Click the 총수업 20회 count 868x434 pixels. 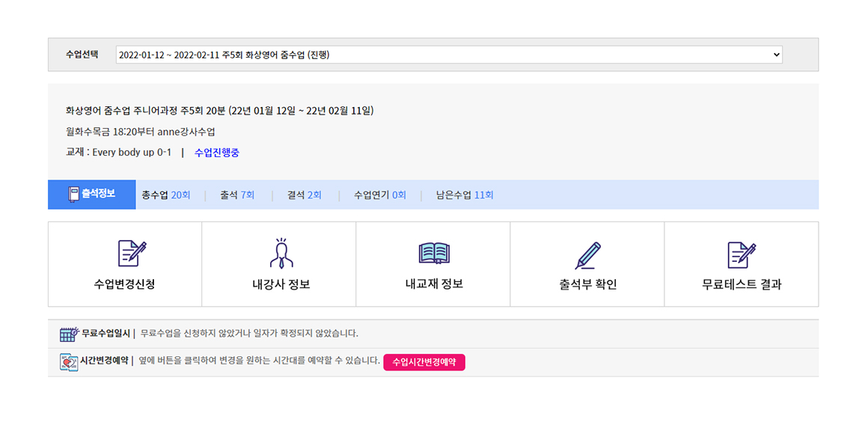(x=166, y=195)
